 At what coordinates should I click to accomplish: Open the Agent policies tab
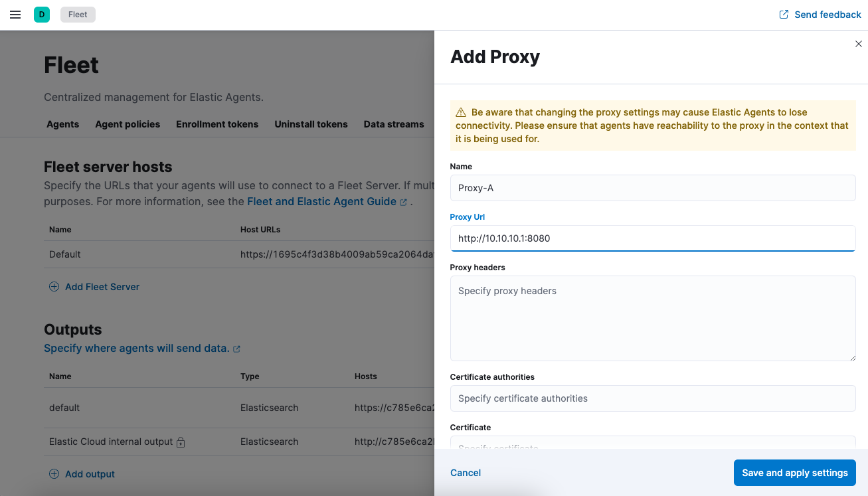[127, 124]
